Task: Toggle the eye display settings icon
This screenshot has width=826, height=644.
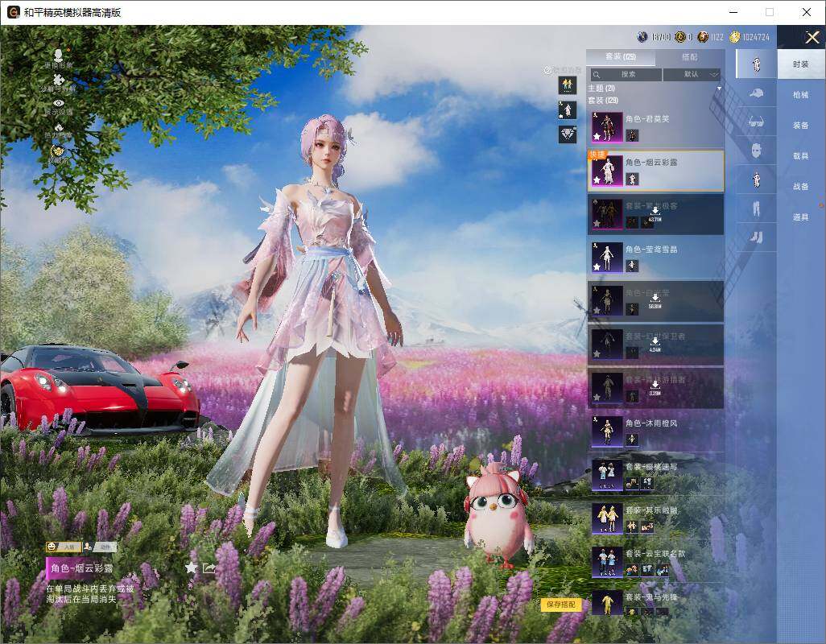Action: [x=59, y=103]
